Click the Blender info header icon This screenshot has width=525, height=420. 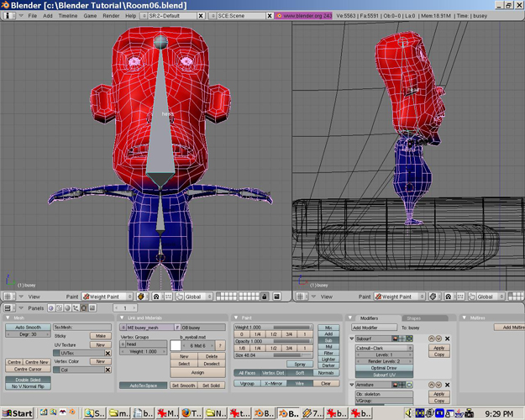click(x=8, y=16)
